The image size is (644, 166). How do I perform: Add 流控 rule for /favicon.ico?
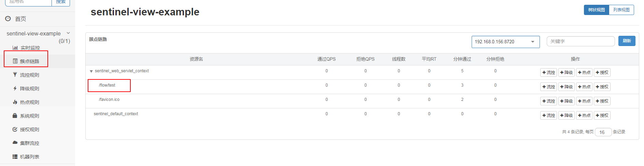click(548, 101)
